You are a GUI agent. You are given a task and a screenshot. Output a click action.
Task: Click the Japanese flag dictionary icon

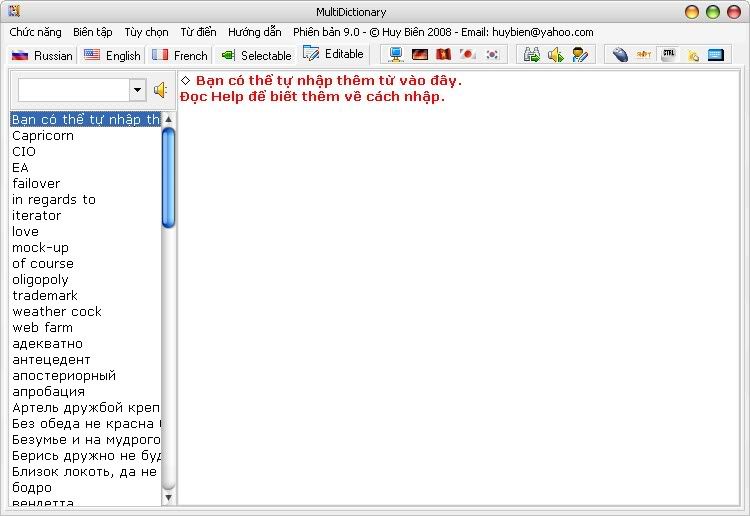tap(467, 55)
